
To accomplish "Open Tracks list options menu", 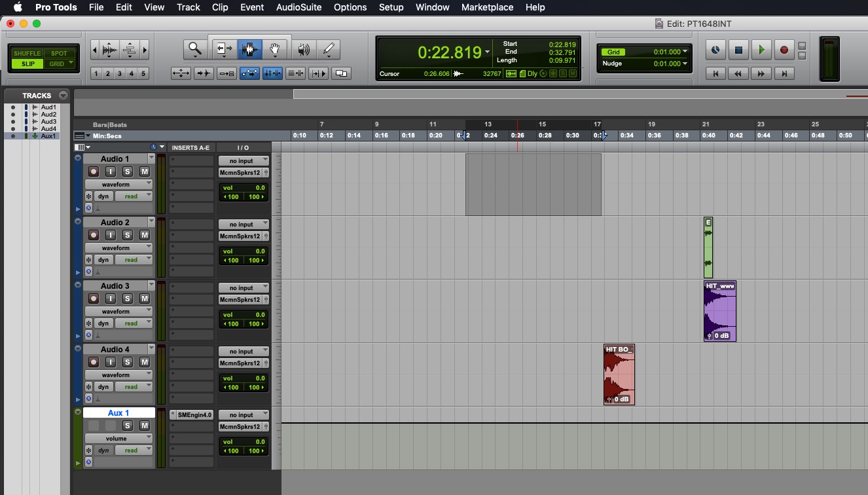I will [63, 96].
